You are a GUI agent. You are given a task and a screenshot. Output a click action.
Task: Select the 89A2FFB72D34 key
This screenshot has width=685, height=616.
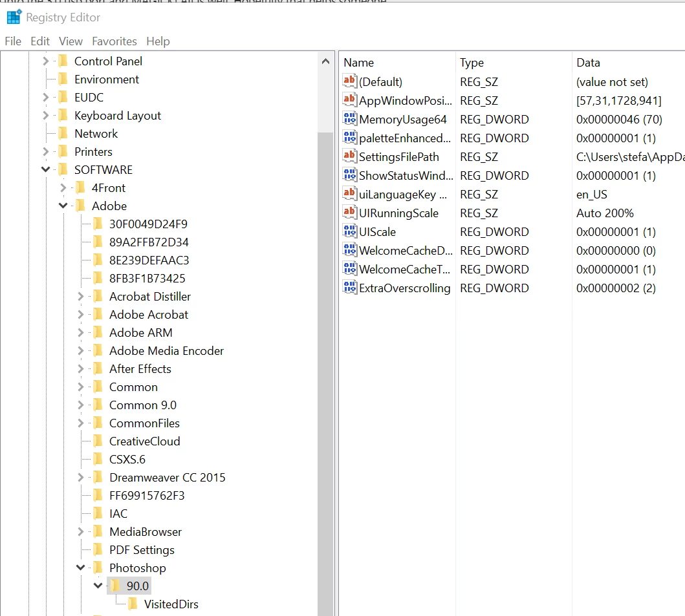(x=149, y=242)
